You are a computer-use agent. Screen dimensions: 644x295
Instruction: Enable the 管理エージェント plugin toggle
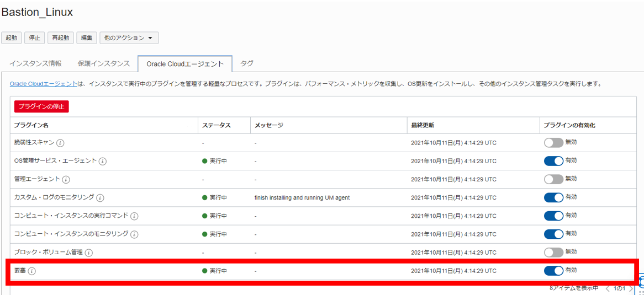coord(553,179)
